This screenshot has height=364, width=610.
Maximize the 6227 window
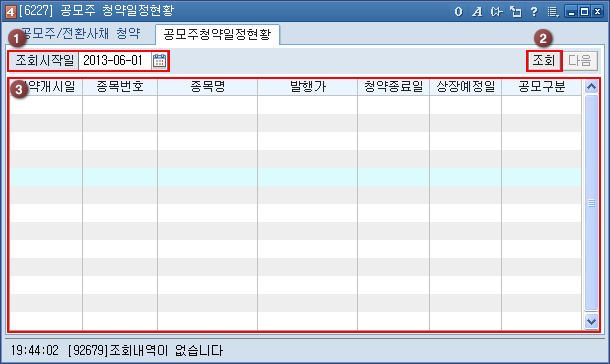pyautogui.click(x=584, y=12)
